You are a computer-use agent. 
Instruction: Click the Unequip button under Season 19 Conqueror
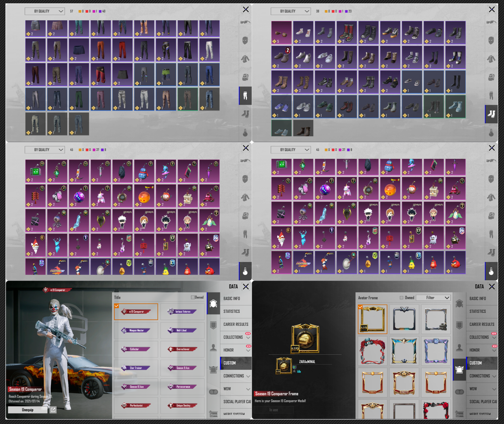click(x=28, y=410)
